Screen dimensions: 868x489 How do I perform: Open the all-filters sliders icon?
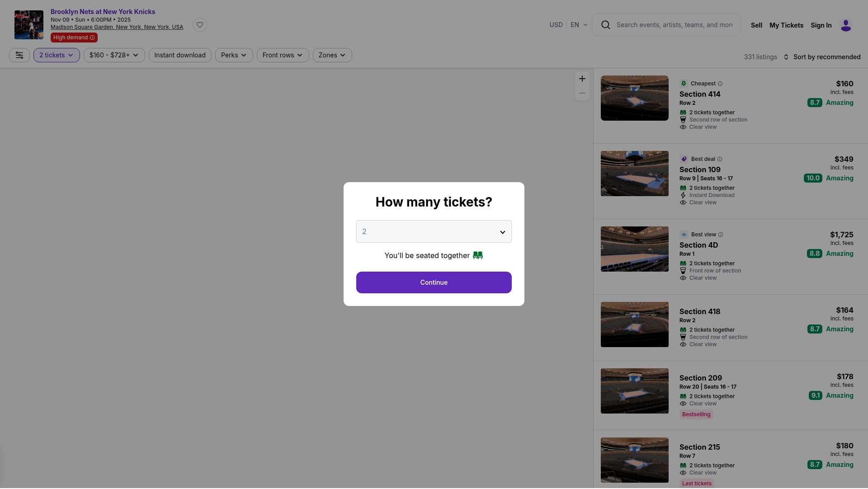(x=19, y=55)
